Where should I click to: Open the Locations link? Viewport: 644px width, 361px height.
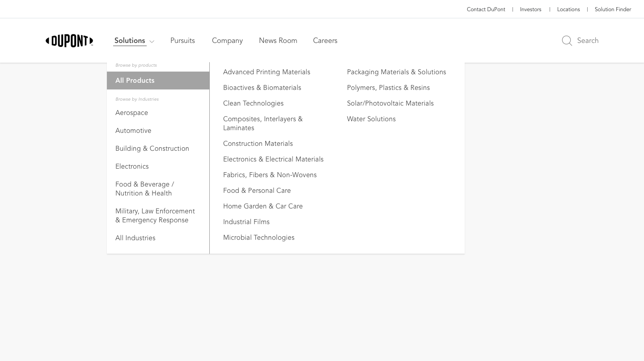point(568,9)
